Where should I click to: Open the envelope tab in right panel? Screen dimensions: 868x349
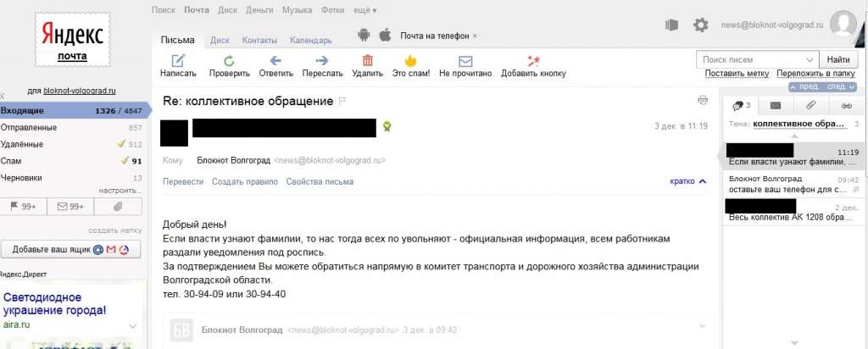click(776, 106)
